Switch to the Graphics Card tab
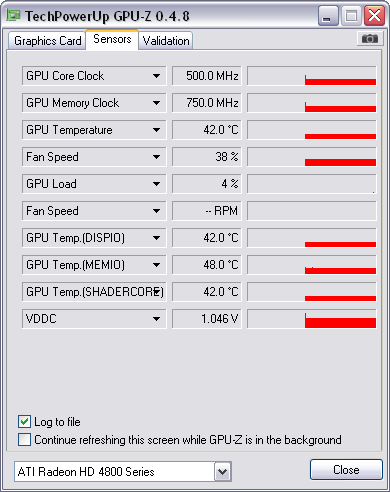Viewport: 390px width, 492px height. (x=47, y=41)
